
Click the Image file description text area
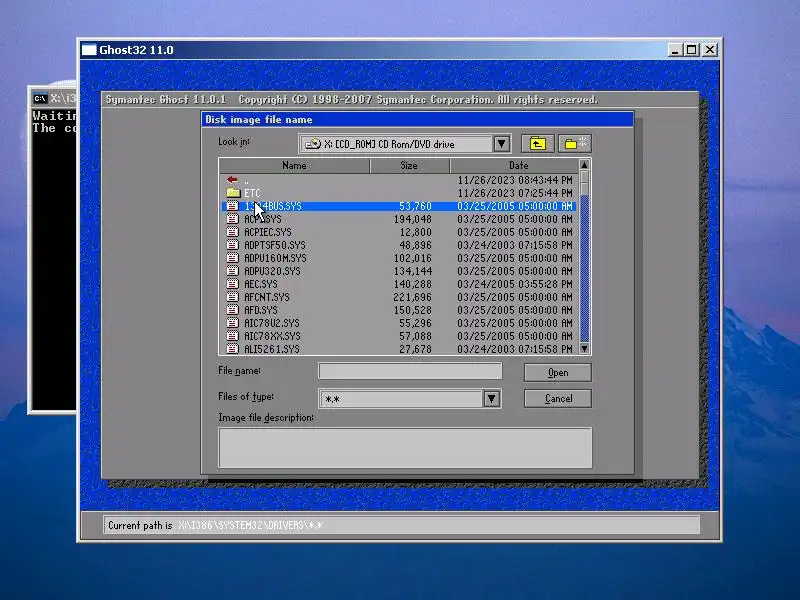pos(405,447)
